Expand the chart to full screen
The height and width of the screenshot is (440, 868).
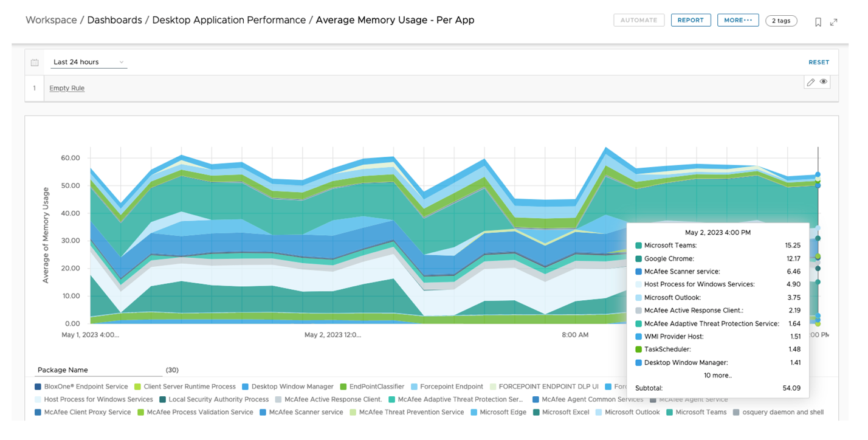coord(834,22)
